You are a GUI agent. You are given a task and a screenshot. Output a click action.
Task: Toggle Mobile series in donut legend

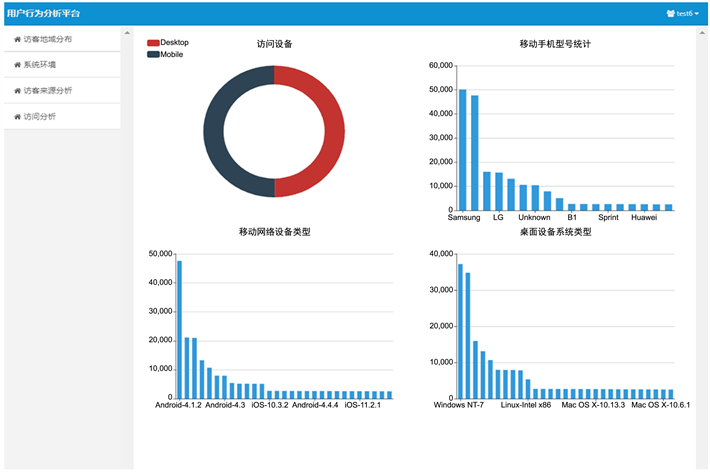[x=171, y=54]
